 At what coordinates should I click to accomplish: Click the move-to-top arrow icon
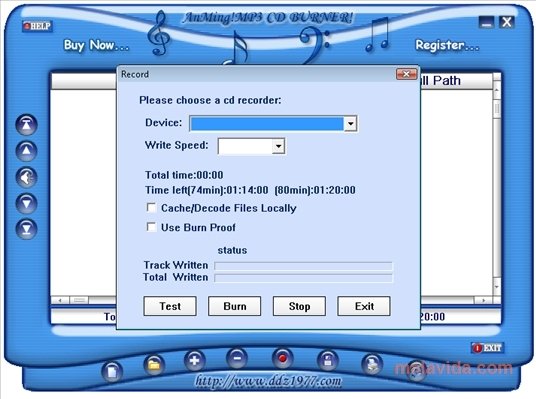26,124
